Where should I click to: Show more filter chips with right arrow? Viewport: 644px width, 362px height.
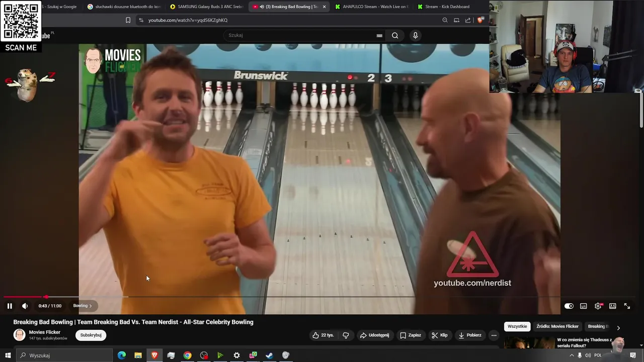coord(618,327)
